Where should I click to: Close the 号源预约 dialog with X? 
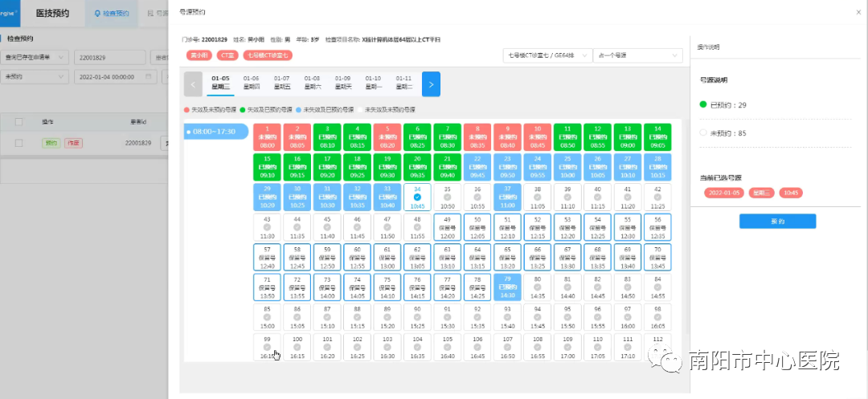pyautogui.click(x=858, y=12)
